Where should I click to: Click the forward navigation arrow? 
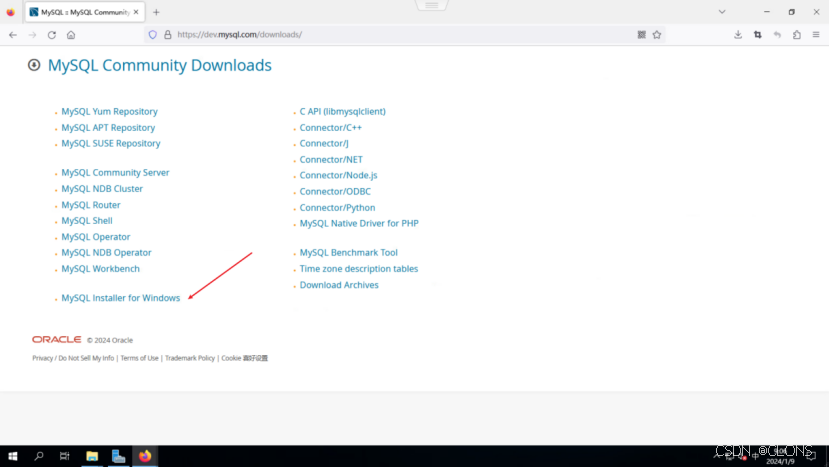(x=32, y=35)
